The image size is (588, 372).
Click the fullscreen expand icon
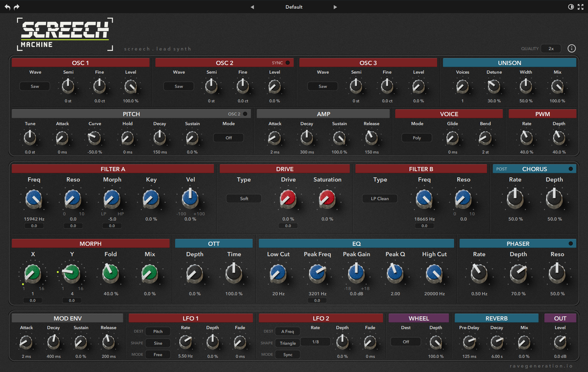click(x=581, y=7)
